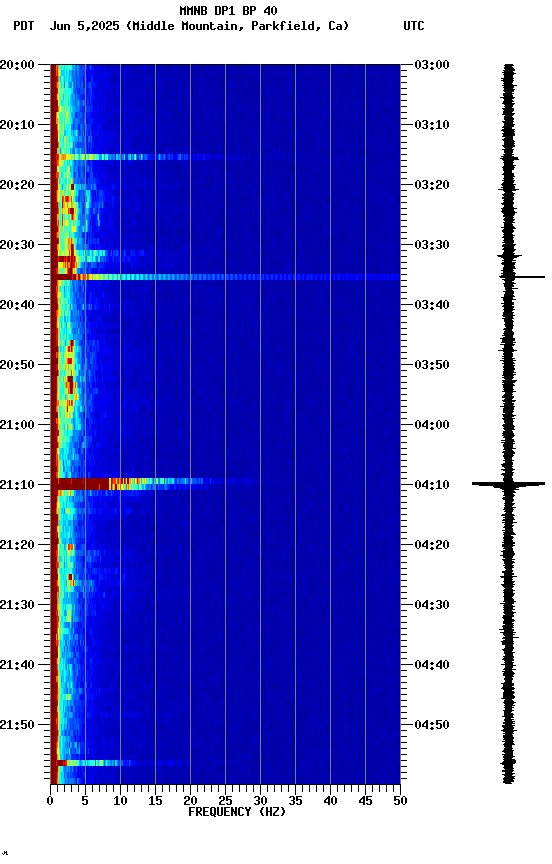This screenshot has width=552, height=864.
Task: Click the date text "Jun 5,2025"
Action: coord(84,26)
